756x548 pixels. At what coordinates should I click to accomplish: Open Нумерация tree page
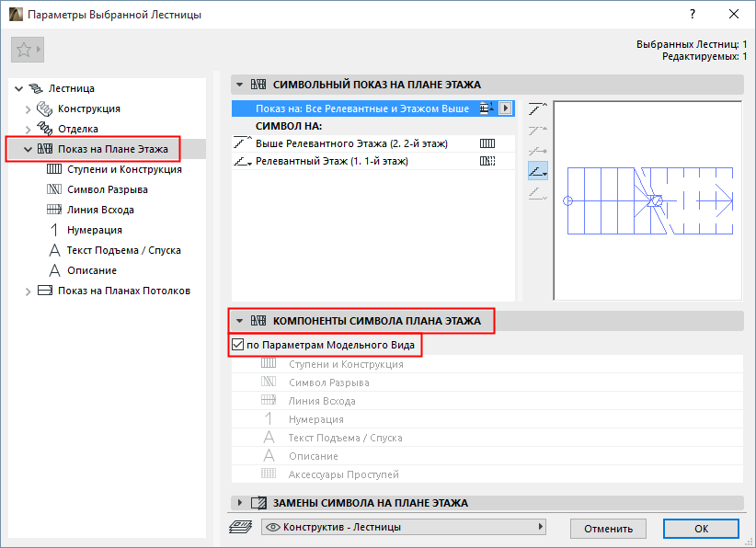click(x=95, y=231)
